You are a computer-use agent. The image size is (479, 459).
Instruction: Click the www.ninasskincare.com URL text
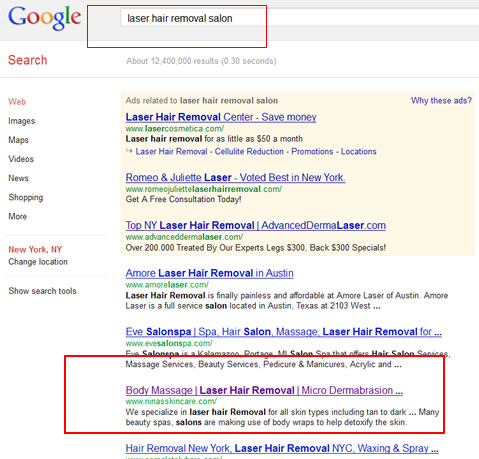click(171, 401)
